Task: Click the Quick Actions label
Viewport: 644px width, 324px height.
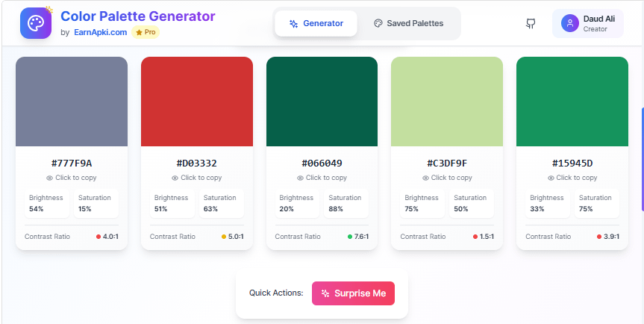Action: 276,293
